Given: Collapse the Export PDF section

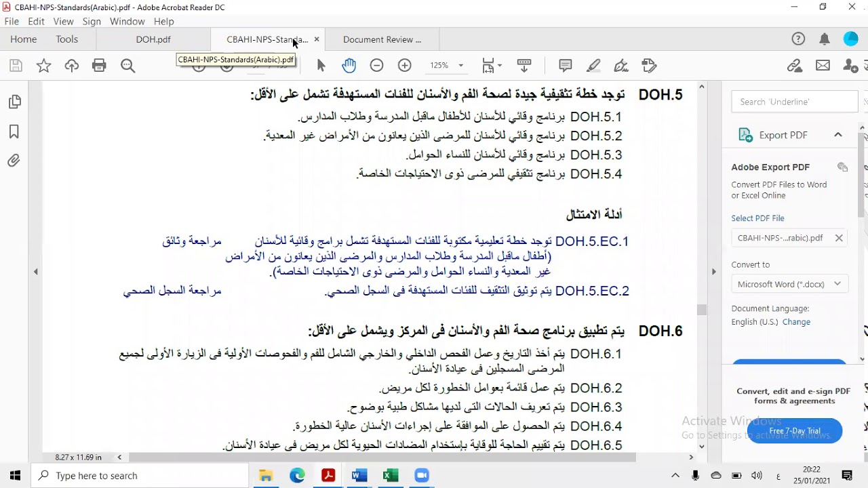Looking at the screenshot, I should pos(838,135).
